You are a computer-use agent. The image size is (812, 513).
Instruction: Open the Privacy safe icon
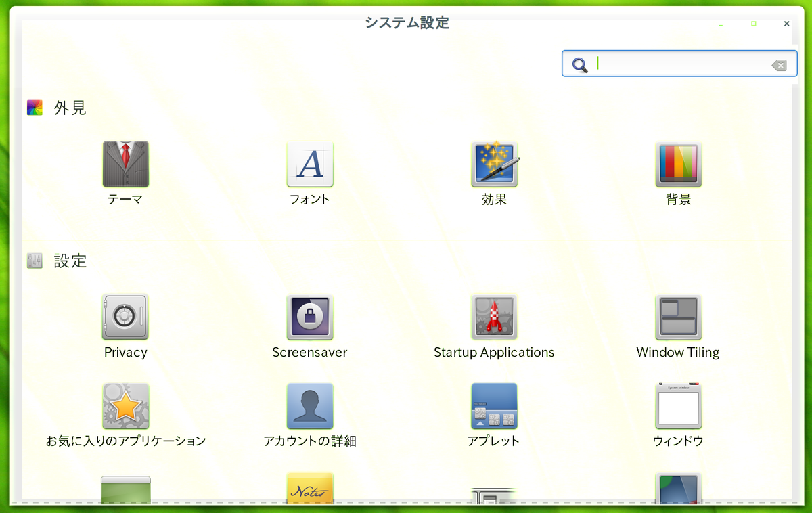coord(125,317)
